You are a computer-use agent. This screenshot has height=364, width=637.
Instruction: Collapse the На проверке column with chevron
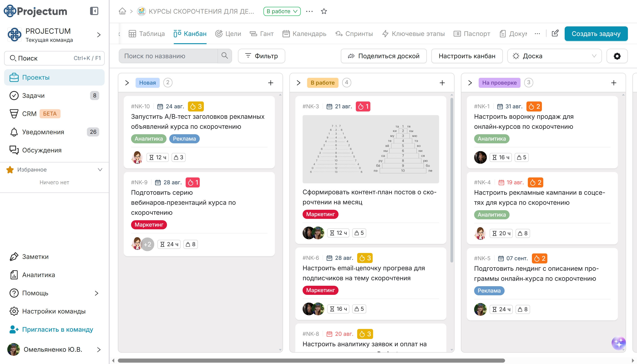click(470, 83)
